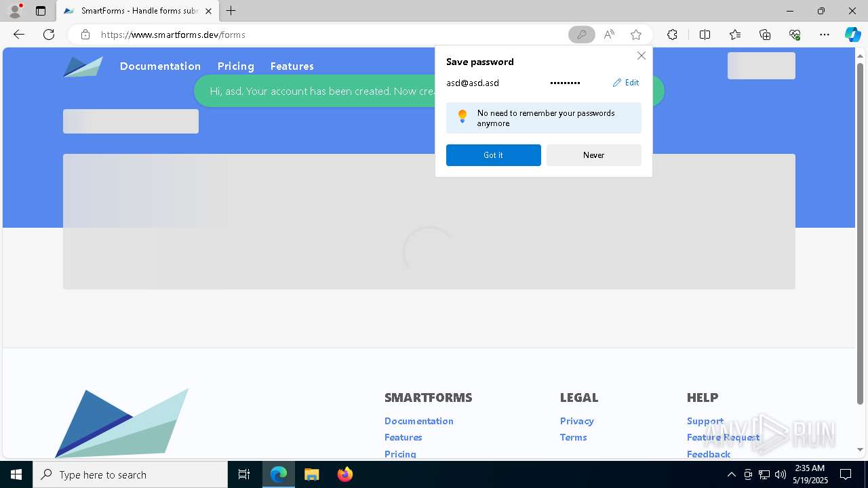868x488 pixels.
Task: Open the Privacy link
Action: [577, 421]
